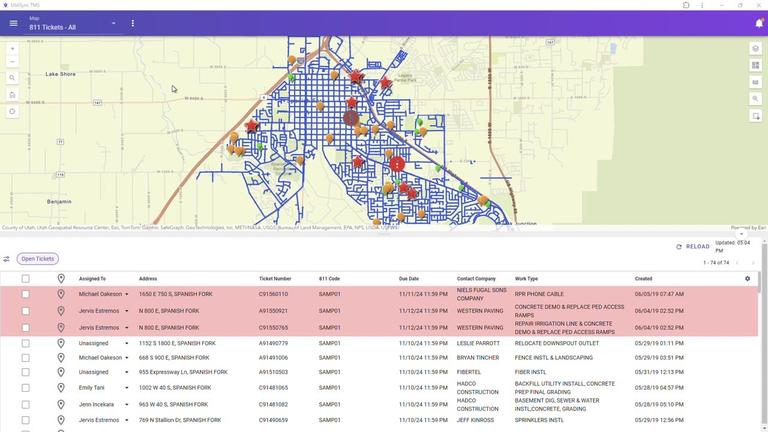
Task: Sort table by Due Date column
Action: point(408,279)
